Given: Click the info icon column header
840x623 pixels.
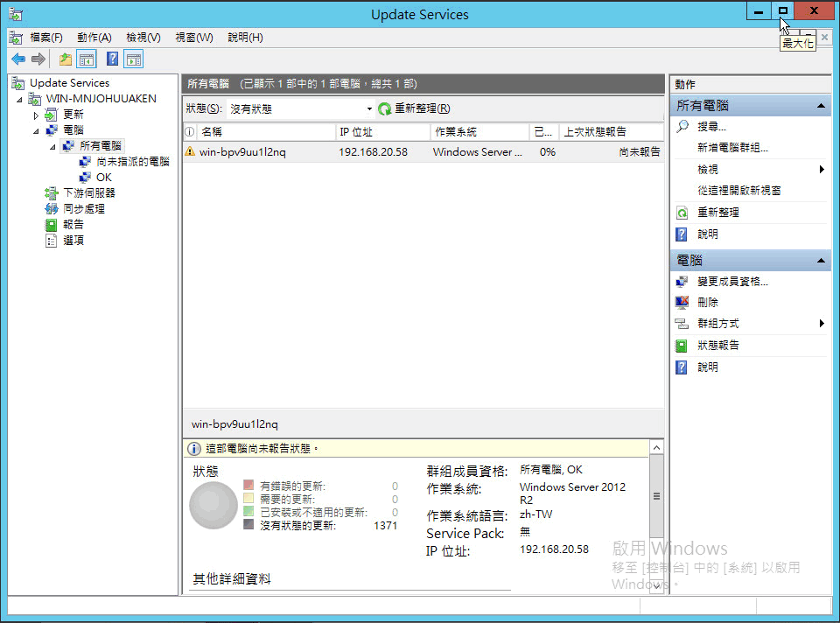Looking at the screenshot, I should [190, 132].
